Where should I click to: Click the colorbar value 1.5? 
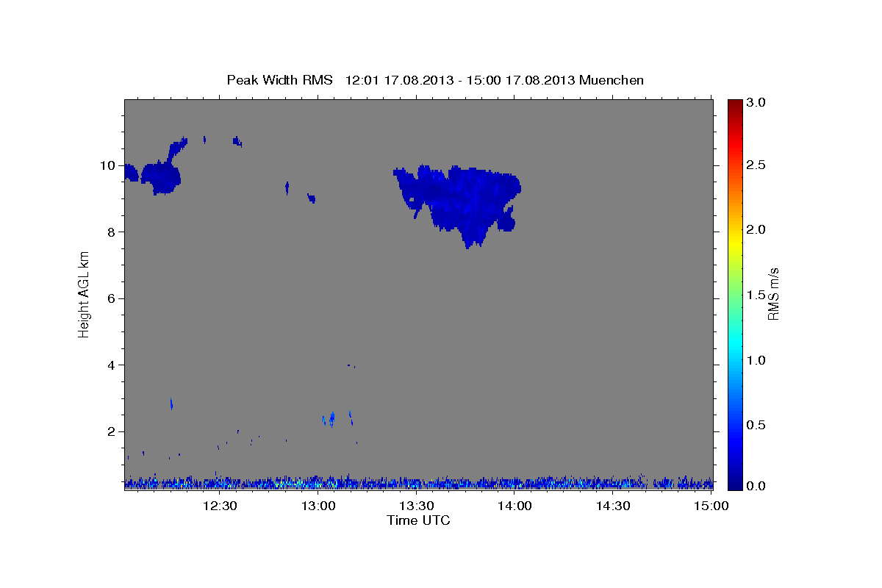point(757,295)
